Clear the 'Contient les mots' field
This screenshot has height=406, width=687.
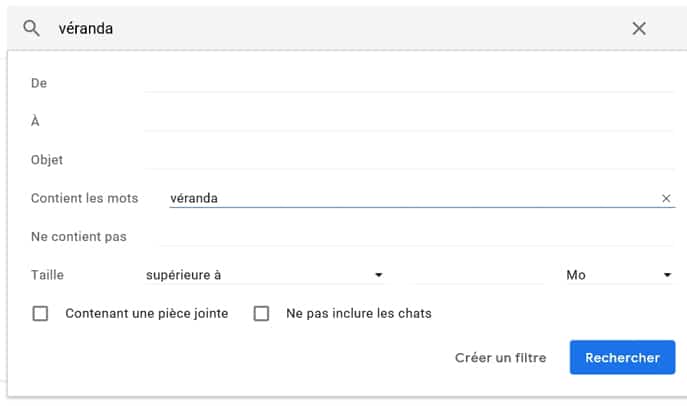coord(666,198)
